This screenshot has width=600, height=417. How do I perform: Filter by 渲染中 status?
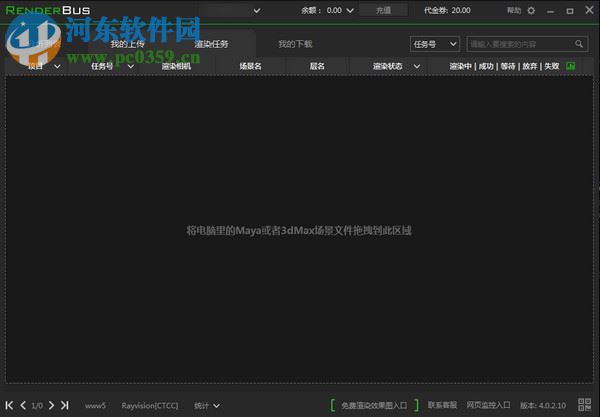[460, 67]
